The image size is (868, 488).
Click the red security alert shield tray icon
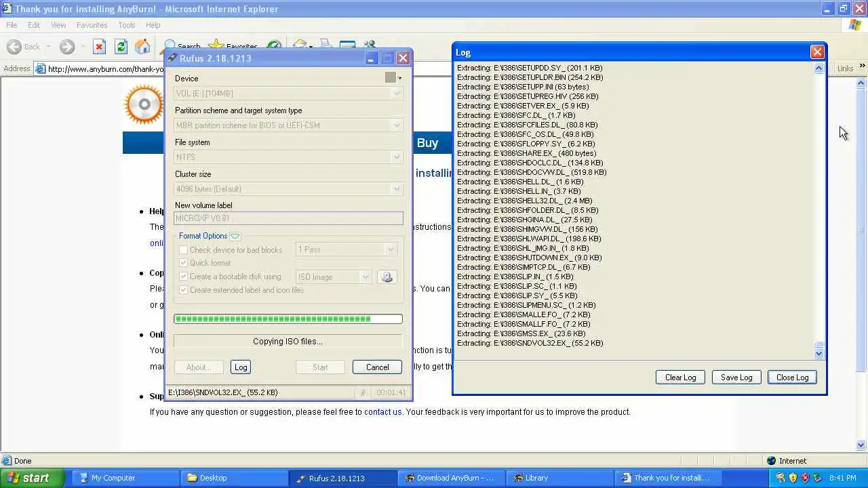click(805, 478)
